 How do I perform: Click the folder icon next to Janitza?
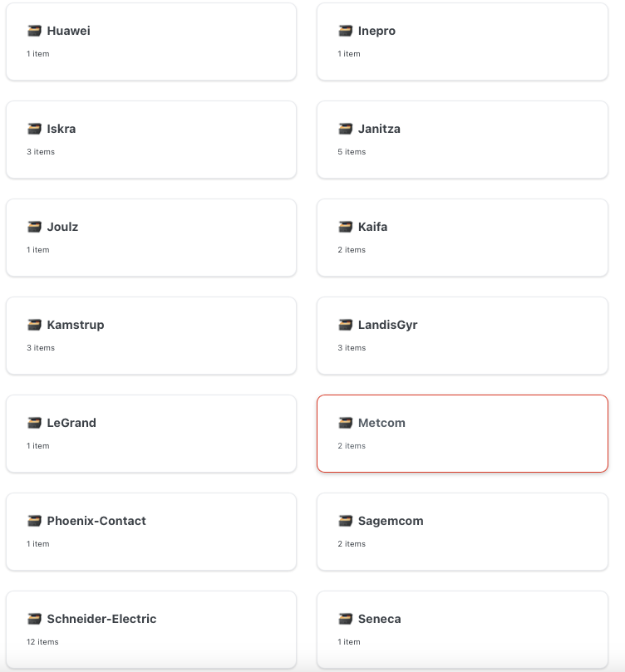click(345, 129)
